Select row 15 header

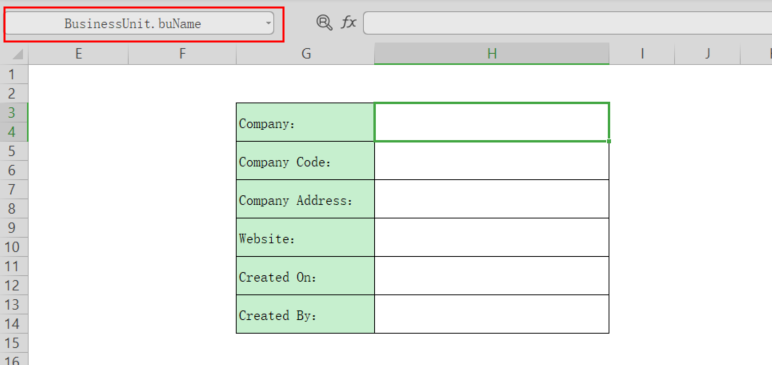14,343
